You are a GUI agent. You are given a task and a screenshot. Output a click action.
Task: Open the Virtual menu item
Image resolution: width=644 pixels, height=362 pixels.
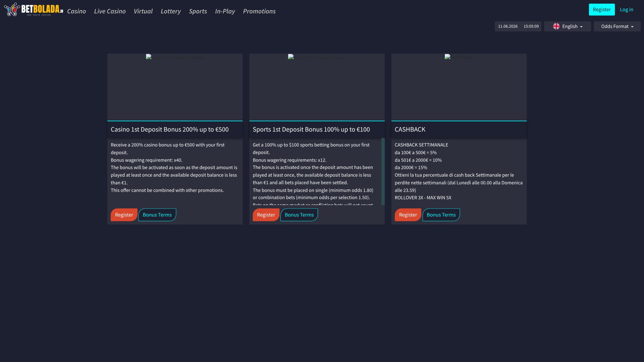coord(143,11)
